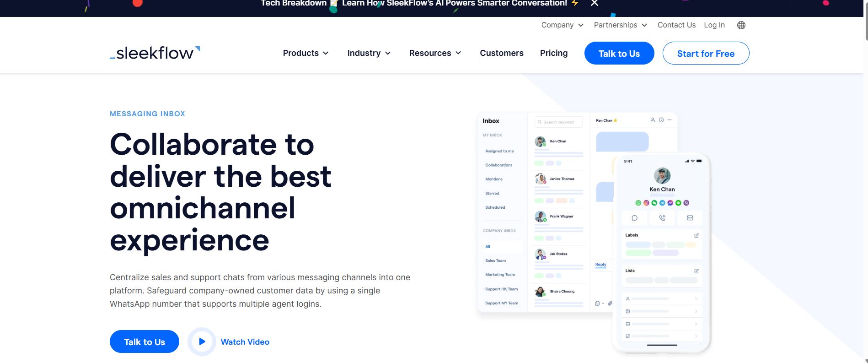The image size is (868, 363).
Task: Tap the envelope email icon on the phone mockup
Action: pos(690,218)
